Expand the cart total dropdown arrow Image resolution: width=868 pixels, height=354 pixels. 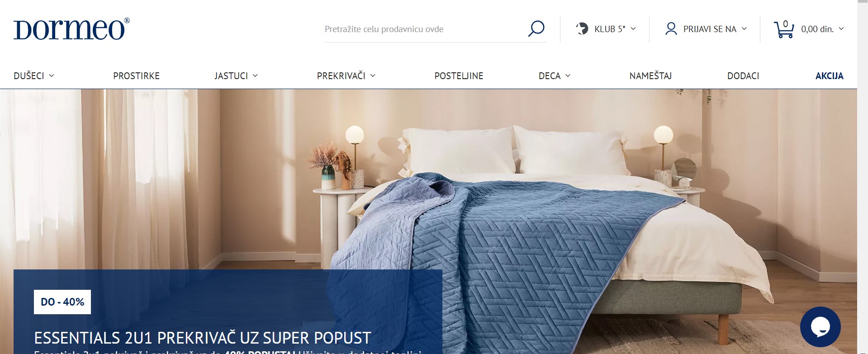click(x=841, y=28)
